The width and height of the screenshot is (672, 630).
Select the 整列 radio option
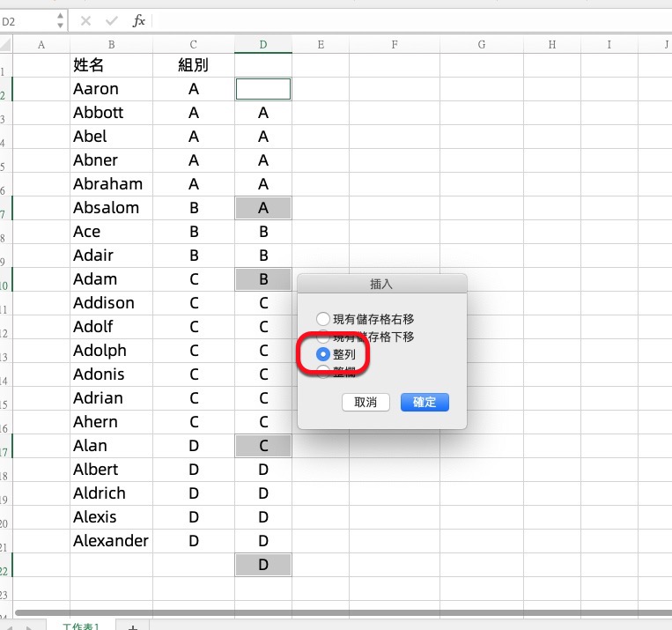coord(323,354)
